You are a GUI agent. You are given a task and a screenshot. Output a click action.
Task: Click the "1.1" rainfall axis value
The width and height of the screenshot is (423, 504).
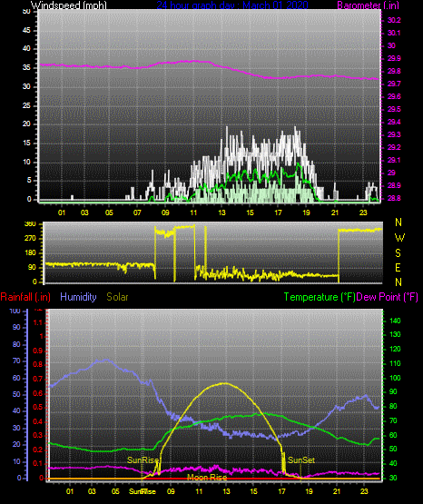38,322
